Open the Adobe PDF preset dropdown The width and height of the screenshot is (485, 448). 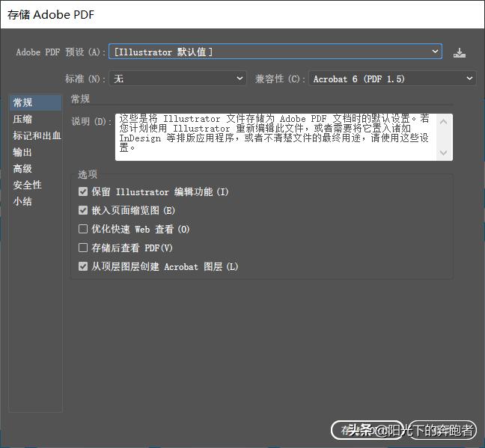click(275, 52)
